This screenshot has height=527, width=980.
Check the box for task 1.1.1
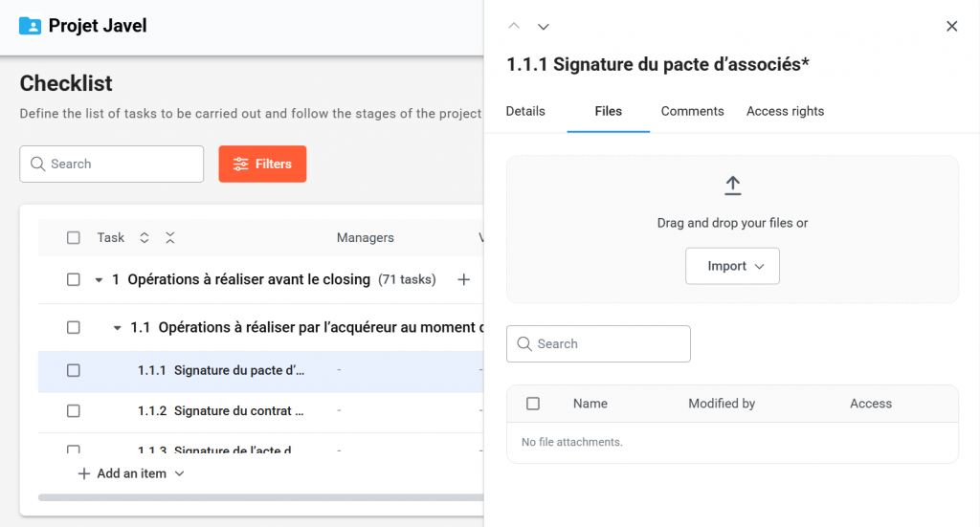click(x=74, y=371)
